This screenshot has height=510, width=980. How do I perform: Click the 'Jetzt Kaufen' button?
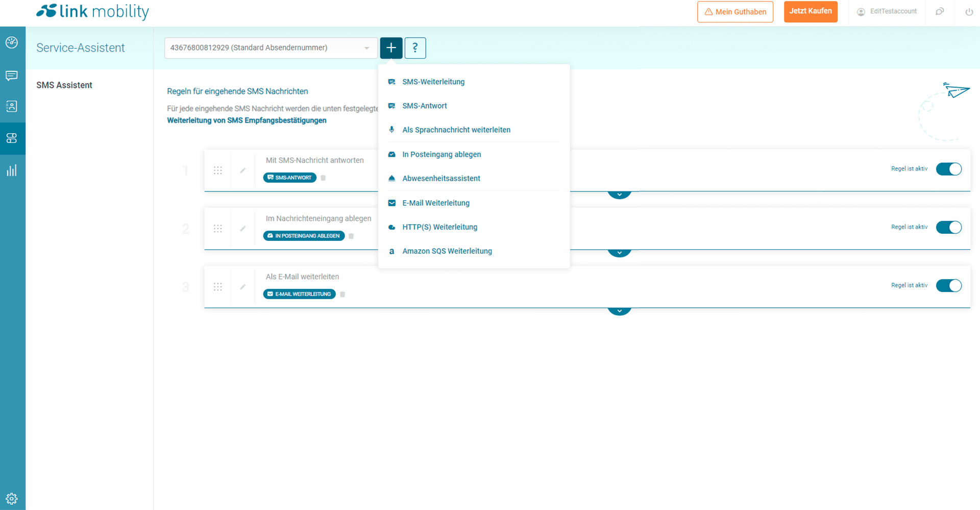pos(810,11)
